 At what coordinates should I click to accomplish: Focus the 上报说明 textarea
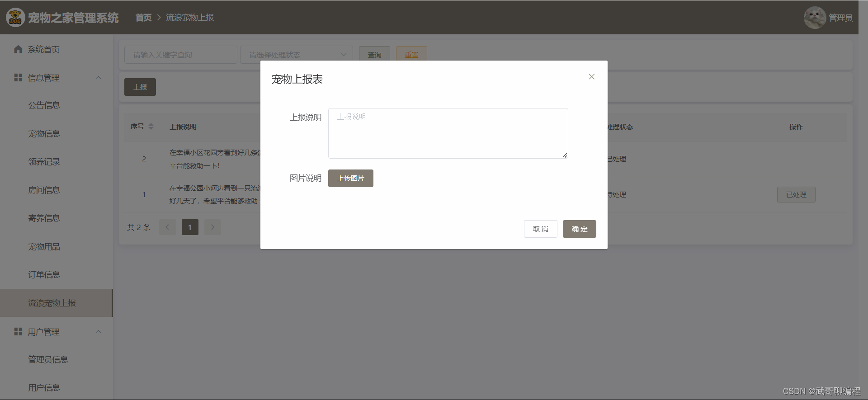pyautogui.click(x=448, y=133)
